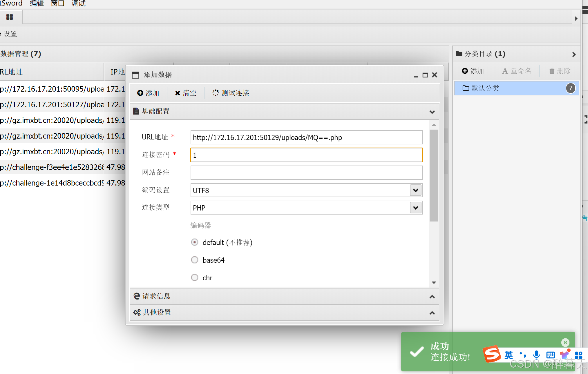
Task: Click the Clear (清空) X icon
Action: click(x=178, y=93)
